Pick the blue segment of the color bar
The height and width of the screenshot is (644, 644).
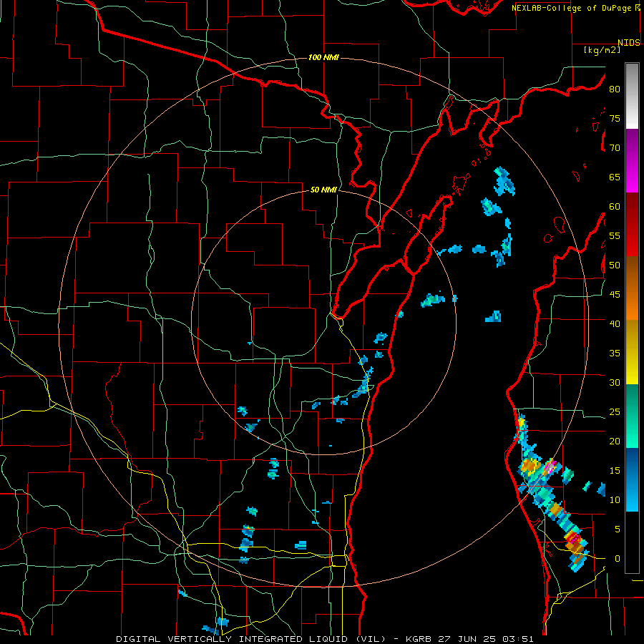pyautogui.click(x=632, y=479)
